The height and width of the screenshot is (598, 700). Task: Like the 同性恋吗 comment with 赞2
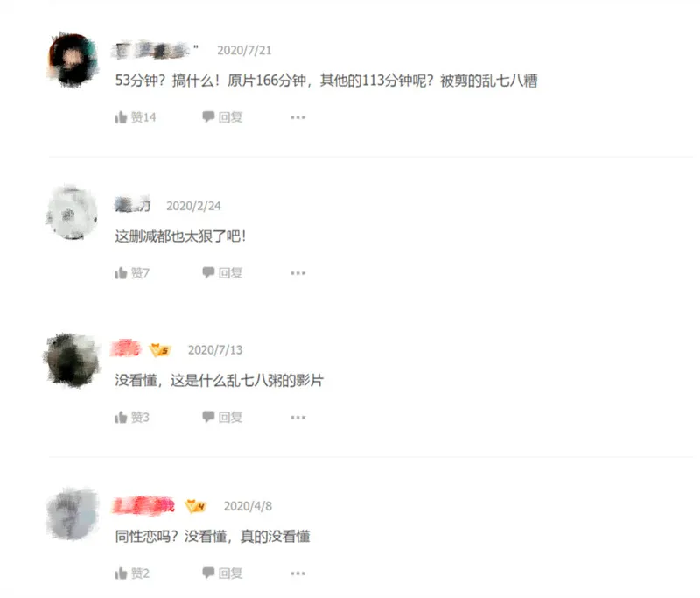[132, 573]
